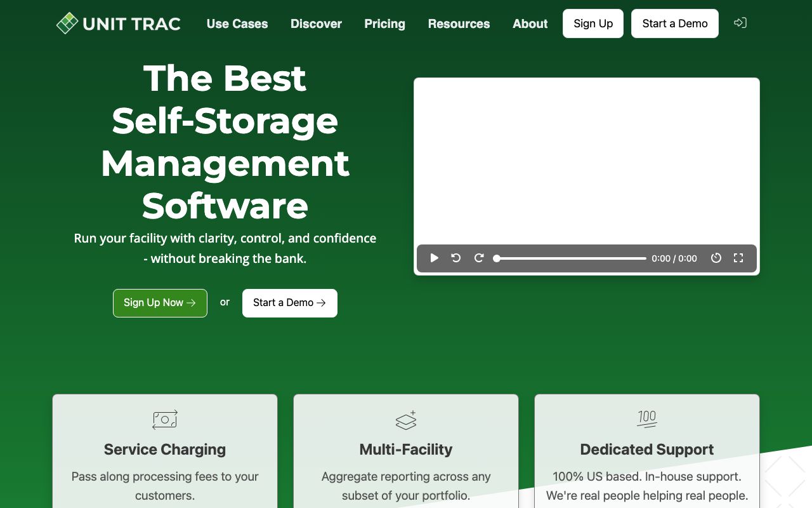Click '100% US based. In-house support.' text
Screen dimensions: 812x508
click(647, 476)
